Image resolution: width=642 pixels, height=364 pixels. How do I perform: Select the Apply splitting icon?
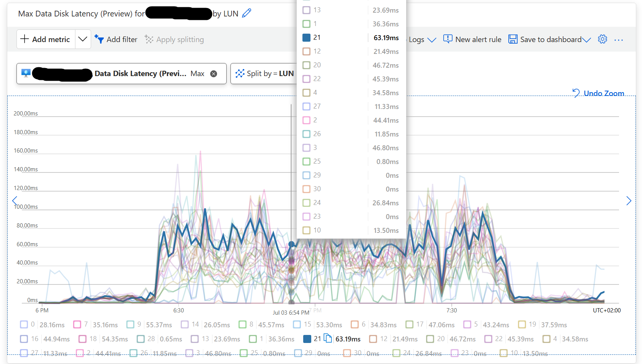(149, 39)
